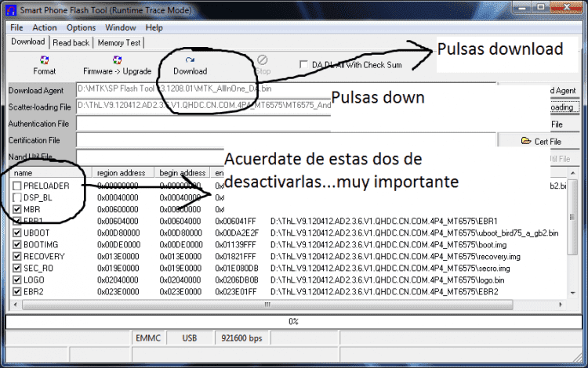The width and height of the screenshot is (588, 368).
Task: Click the Certification File field
Action: pos(286,140)
